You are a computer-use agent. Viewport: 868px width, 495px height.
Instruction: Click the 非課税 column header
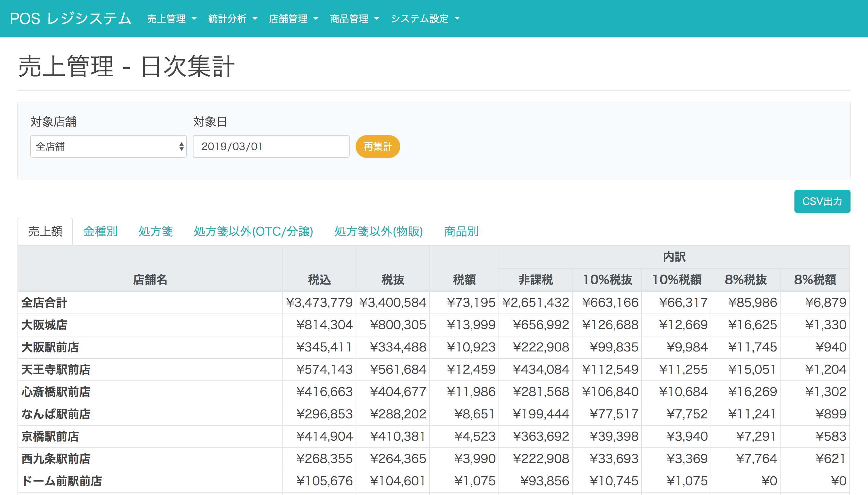click(536, 280)
